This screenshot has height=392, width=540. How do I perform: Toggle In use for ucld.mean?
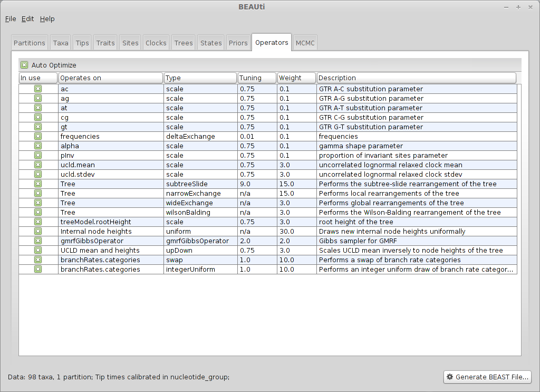(x=38, y=165)
